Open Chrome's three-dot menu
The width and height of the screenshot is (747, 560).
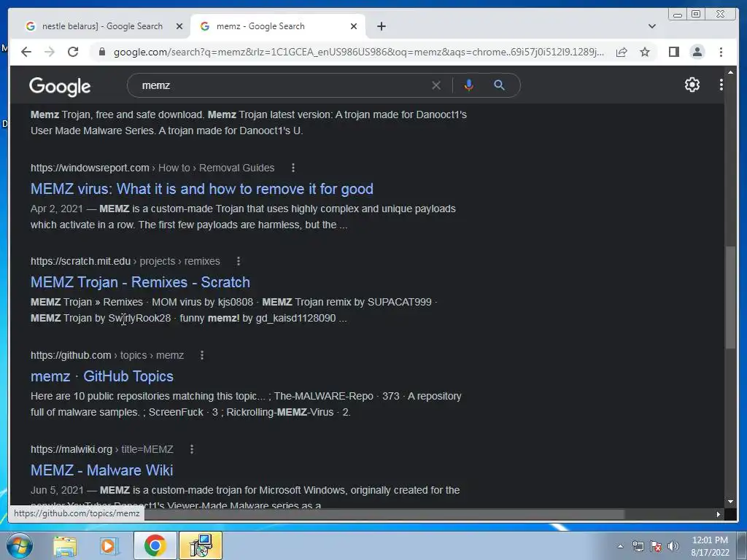721,52
